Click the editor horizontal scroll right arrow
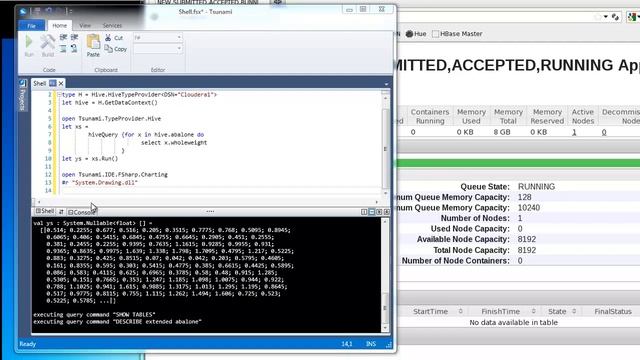 click(x=377, y=202)
